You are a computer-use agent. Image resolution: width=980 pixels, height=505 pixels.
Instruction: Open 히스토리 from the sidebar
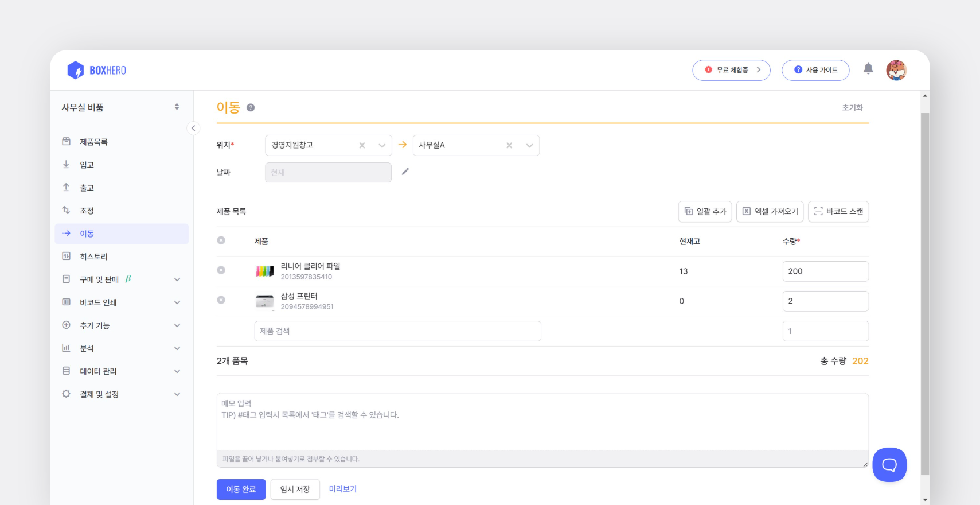(x=93, y=257)
